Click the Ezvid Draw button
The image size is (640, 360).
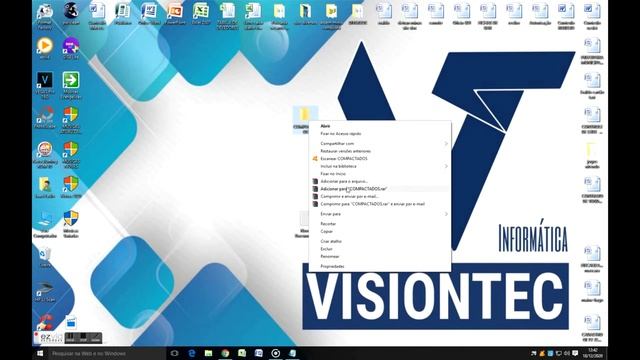coord(96,338)
